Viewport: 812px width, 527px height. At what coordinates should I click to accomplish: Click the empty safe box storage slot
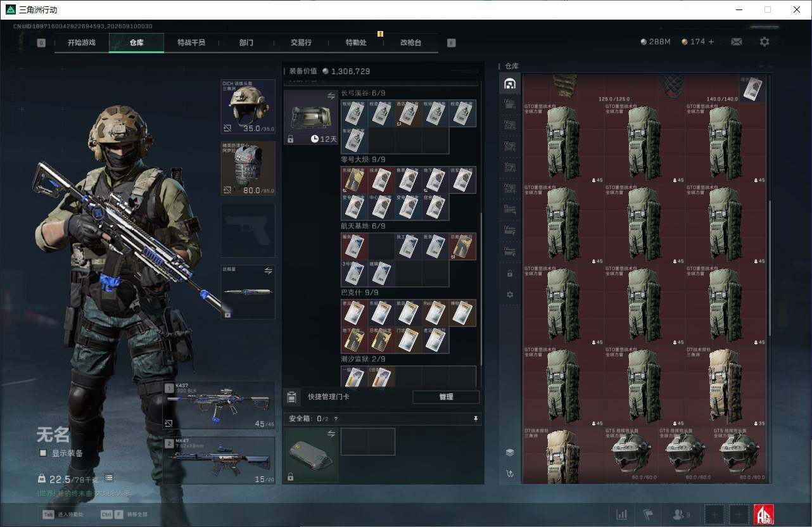tap(368, 441)
